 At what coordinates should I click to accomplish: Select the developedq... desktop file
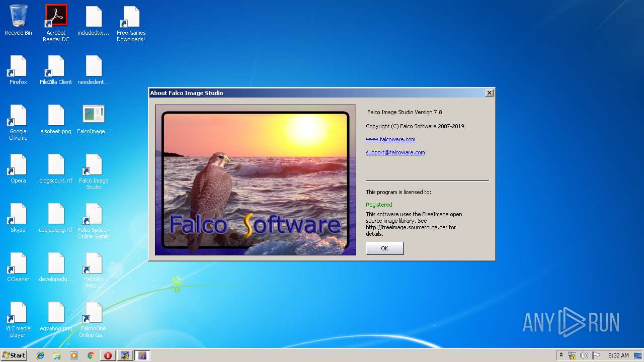[56, 267]
